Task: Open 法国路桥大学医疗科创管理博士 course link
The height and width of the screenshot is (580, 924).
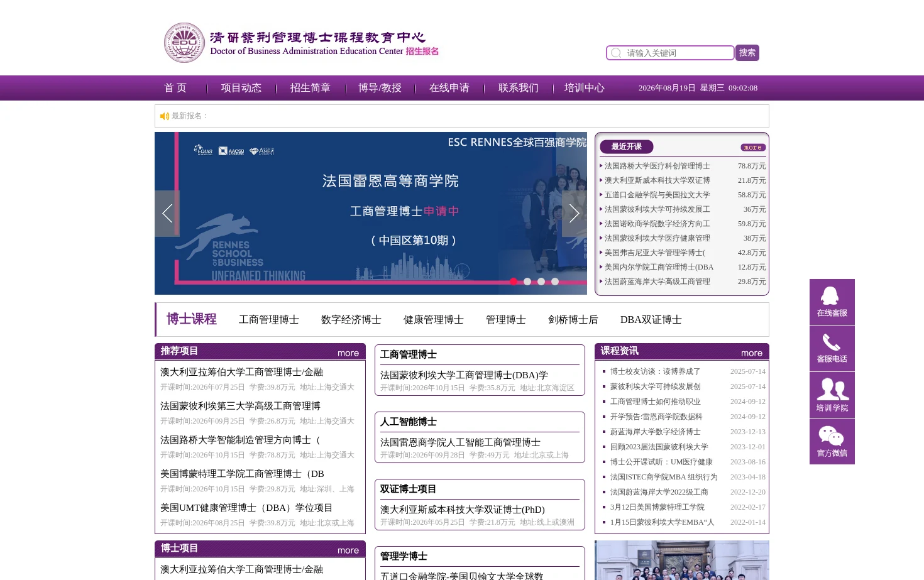Action: coord(657,166)
